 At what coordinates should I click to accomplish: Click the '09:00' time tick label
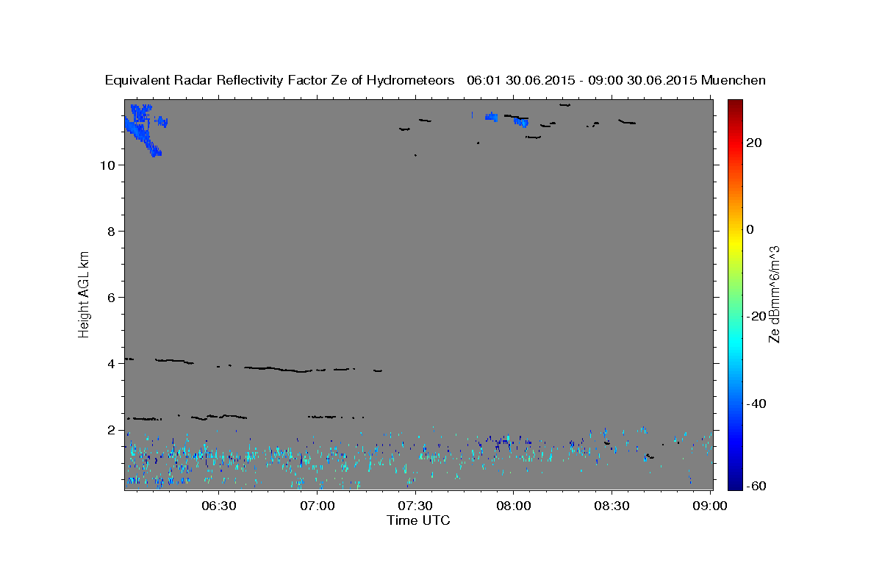(x=710, y=506)
